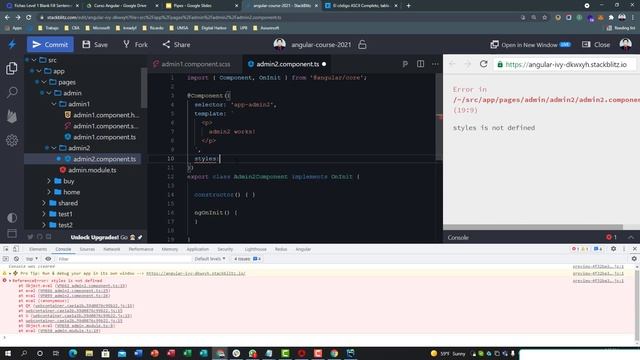Save the project with the Save button

click(x=95, y=44)
